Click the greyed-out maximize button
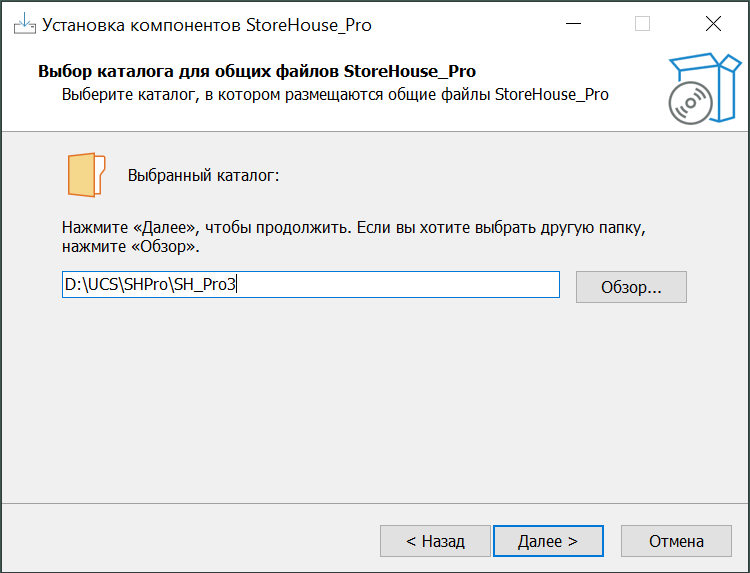Viewport: 750px width, 573px height. (642, 24)
